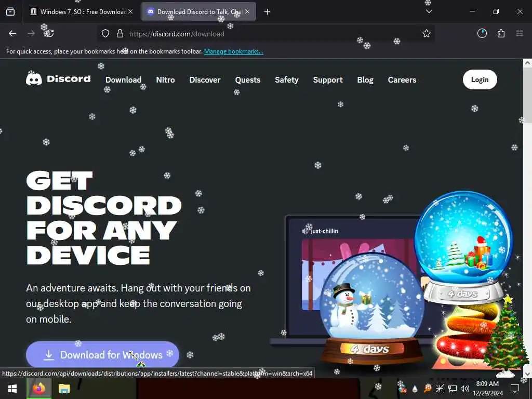Open the tracking protection shield icon

[105, 34]
